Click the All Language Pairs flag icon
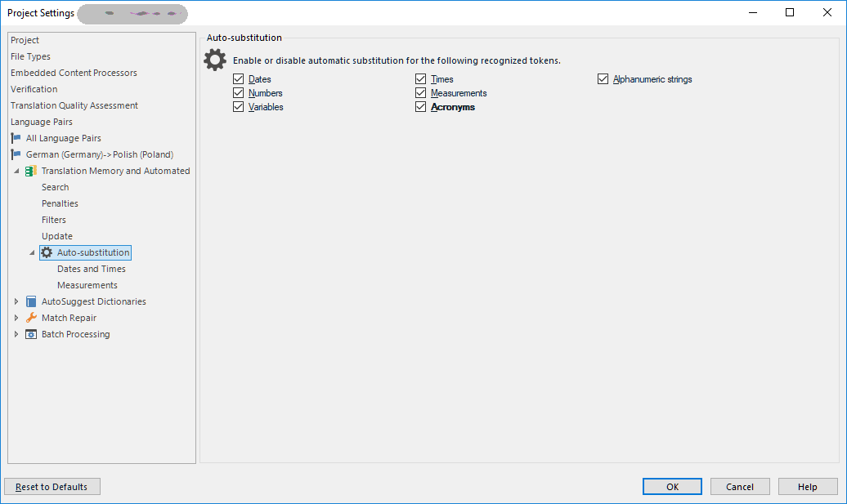Screen dimensions: 847x504 click(x=16, y=138)
